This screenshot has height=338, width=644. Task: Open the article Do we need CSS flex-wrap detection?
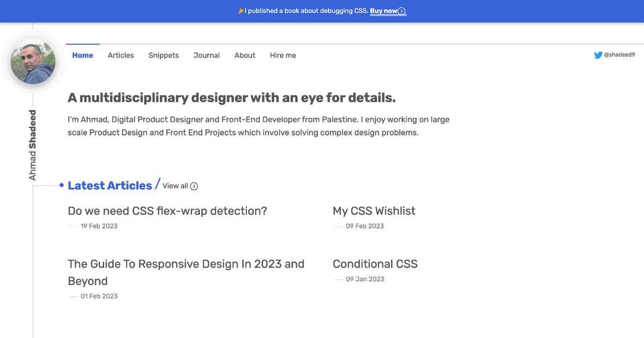167,210
